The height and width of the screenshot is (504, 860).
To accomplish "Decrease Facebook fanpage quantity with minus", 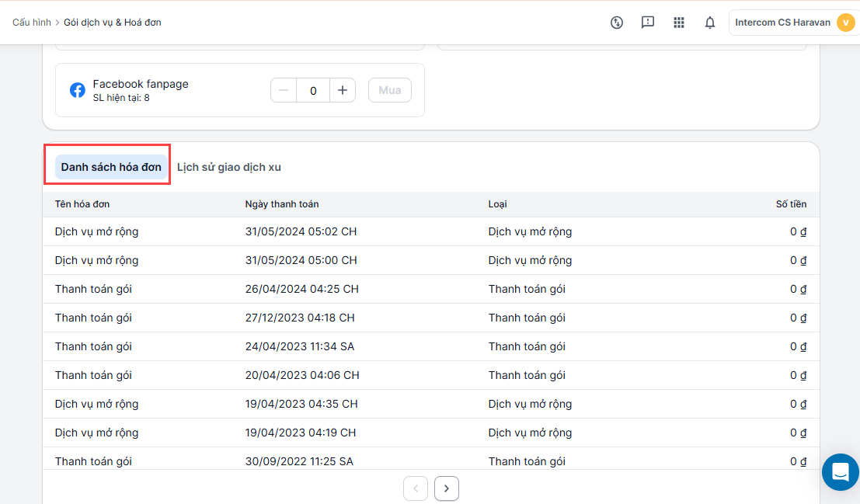I will click(284, 90).
